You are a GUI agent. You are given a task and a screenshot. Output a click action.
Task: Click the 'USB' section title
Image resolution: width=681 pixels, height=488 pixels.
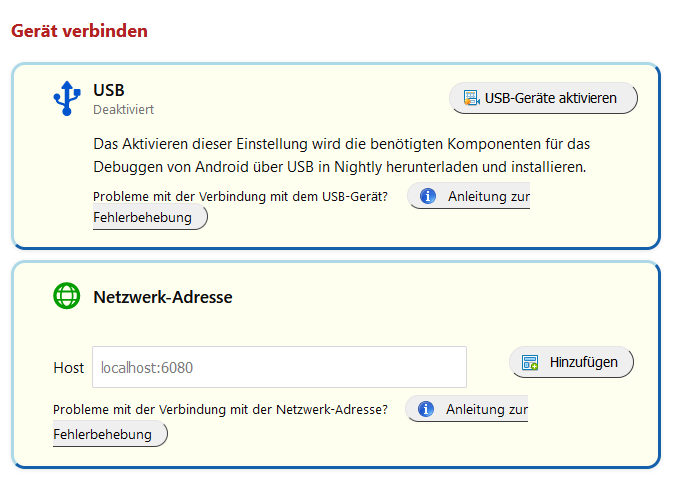tap(109, 90)
